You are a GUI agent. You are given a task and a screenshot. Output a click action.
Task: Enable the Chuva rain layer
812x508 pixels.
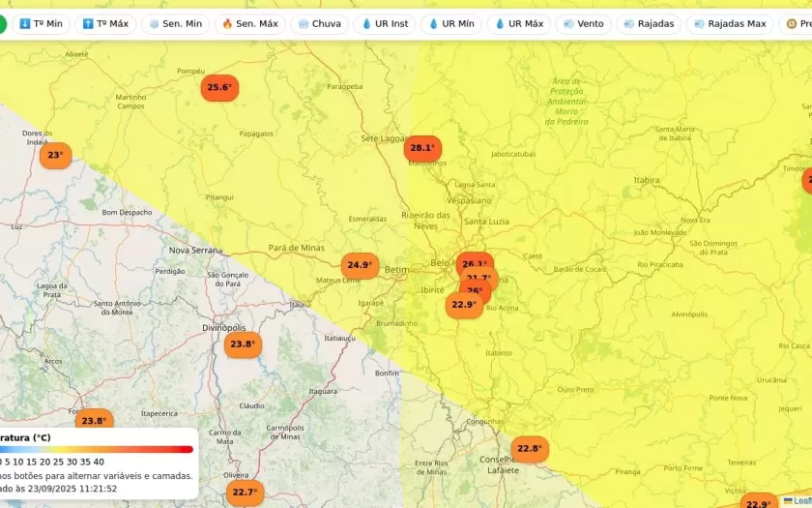point(319,23)
